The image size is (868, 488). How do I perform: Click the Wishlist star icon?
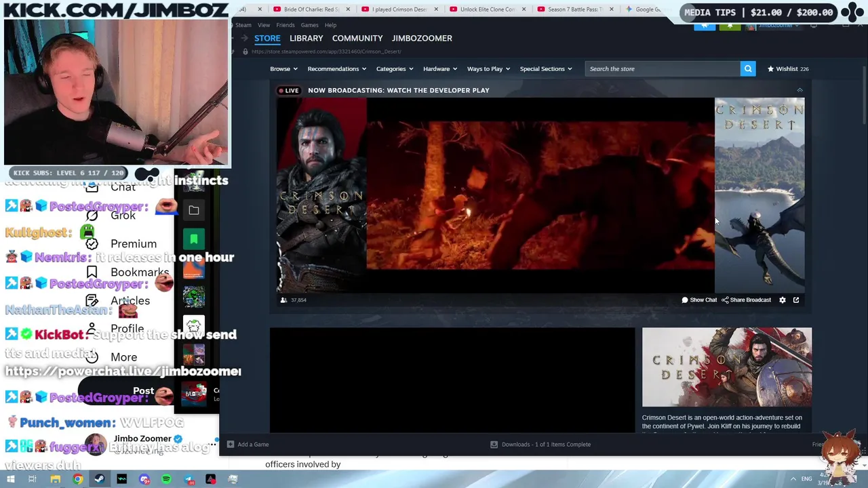(x=770, y=68)
